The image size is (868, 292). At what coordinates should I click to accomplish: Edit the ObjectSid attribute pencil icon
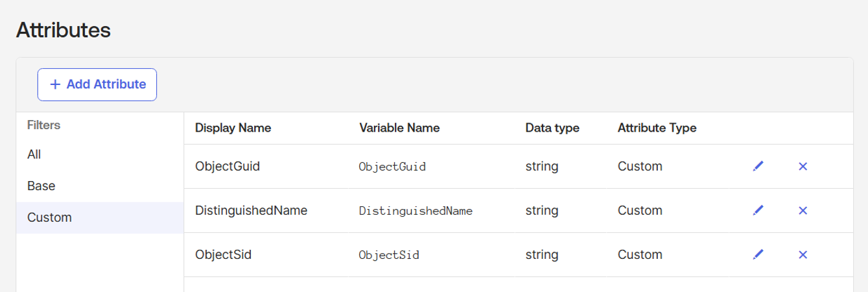pyautogui.click(x=757, y=255)
